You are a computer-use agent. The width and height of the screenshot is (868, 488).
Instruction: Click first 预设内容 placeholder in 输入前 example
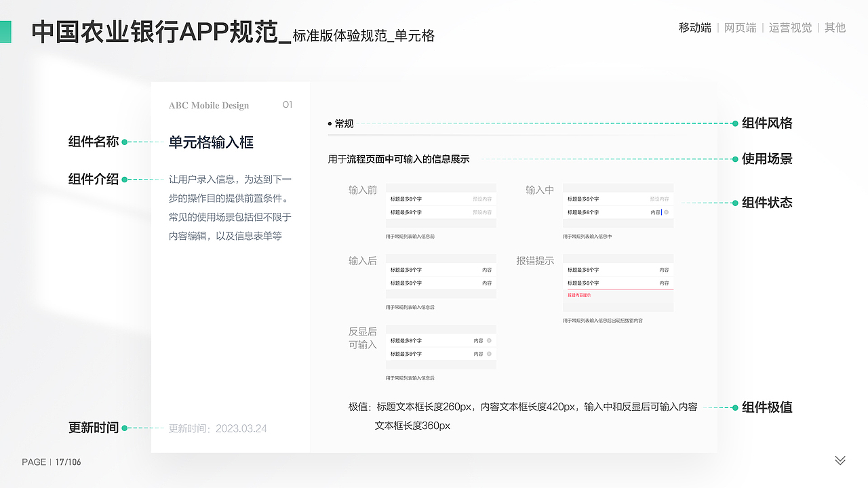(x=482, y=199)
